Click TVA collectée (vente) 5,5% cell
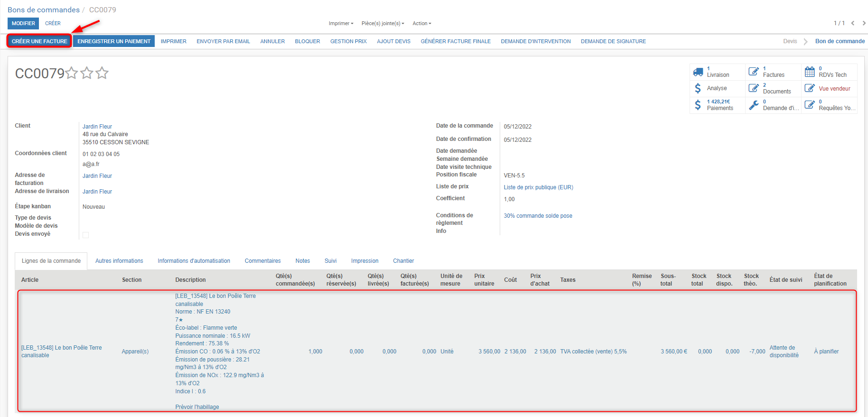 coord(593,352)
